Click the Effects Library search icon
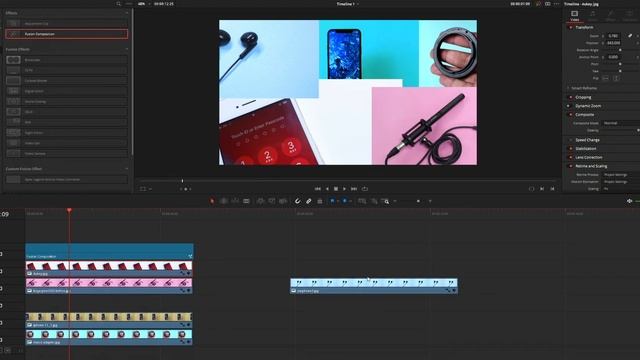The width and height of the screenshot is (640, 360). click(x=119, y=4)
